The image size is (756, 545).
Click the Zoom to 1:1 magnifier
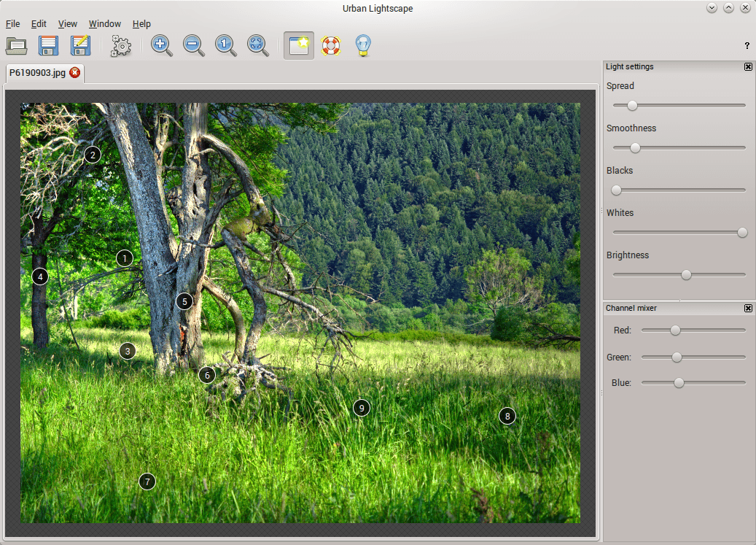(x=226, y=46)
